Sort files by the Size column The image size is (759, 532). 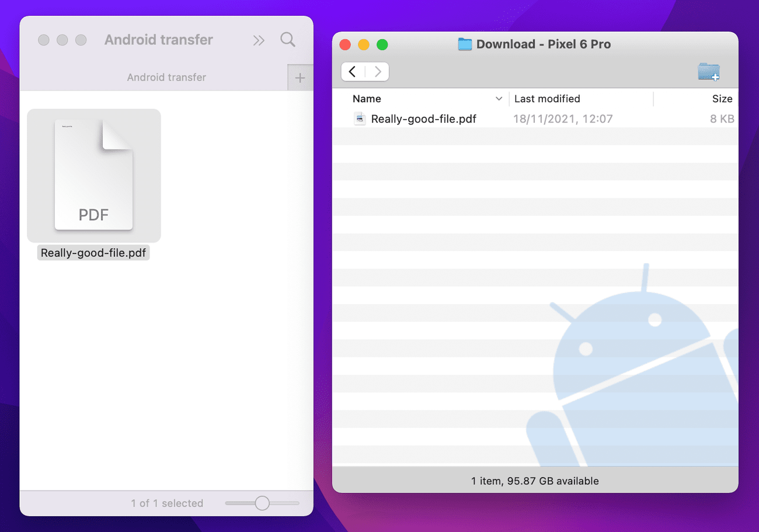[x=722, y=99]
